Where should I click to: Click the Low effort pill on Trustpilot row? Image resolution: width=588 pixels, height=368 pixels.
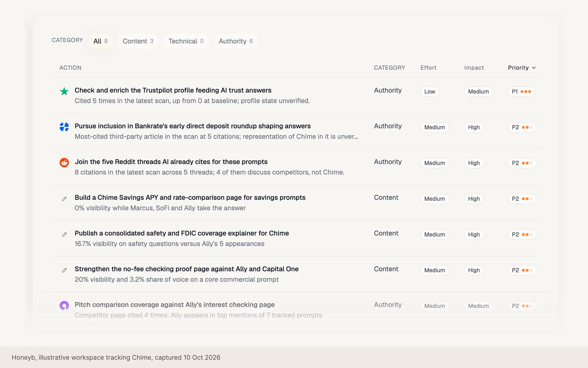point(430,92)
